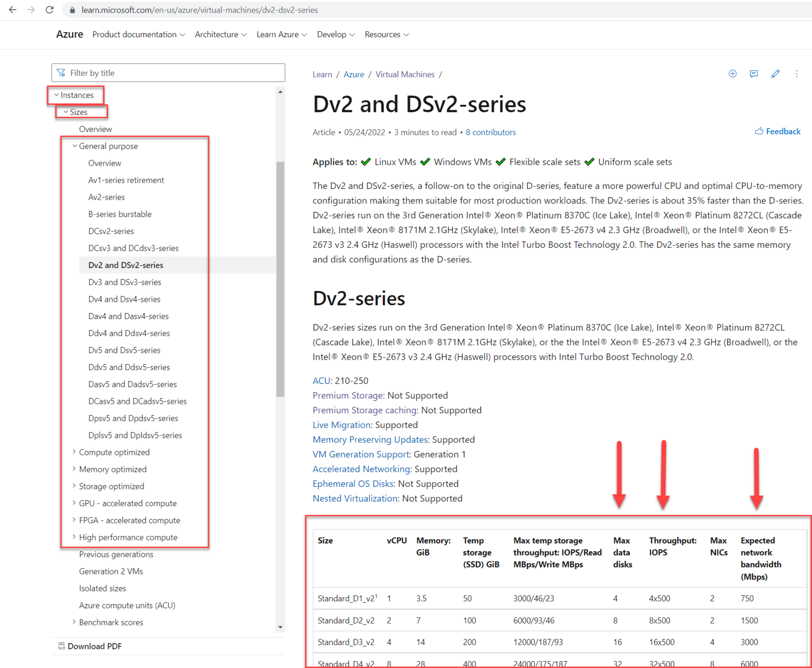Open Product documentation dropdown menu

pos(139,35)
